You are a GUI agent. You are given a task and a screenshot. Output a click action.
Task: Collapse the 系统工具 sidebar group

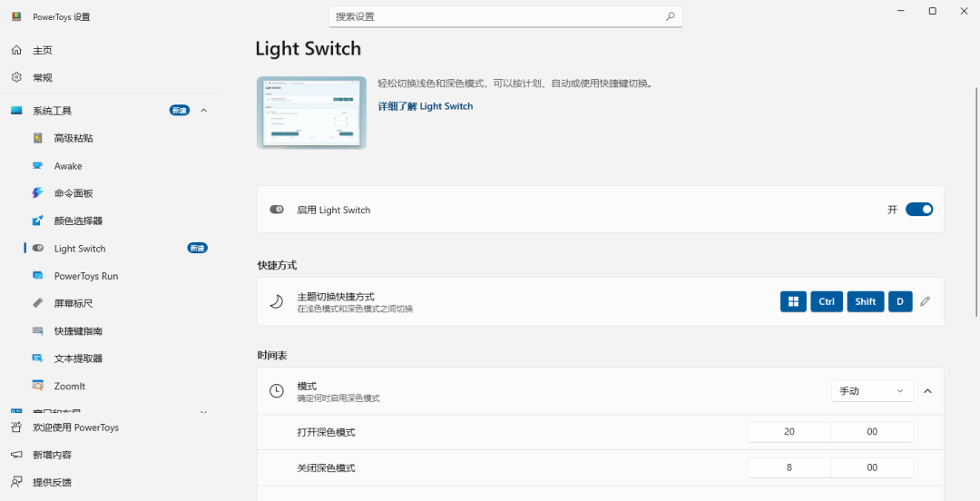tap(203, 111)
